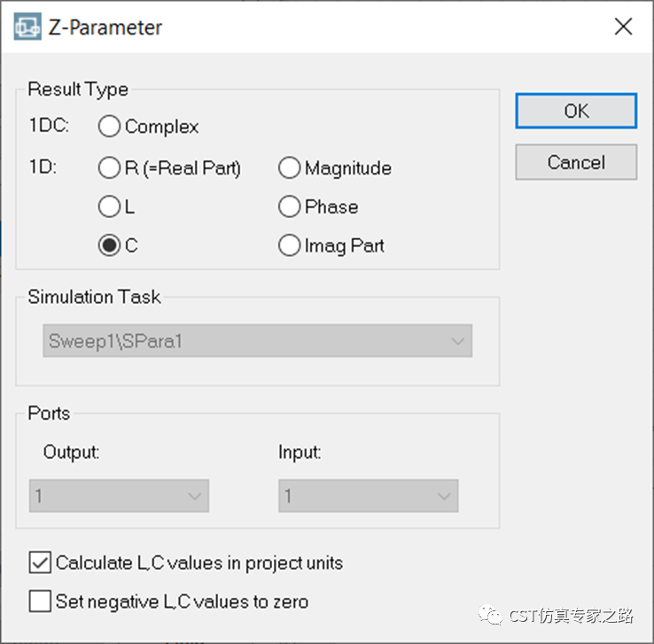Click the Cancel button

(576, 163)
